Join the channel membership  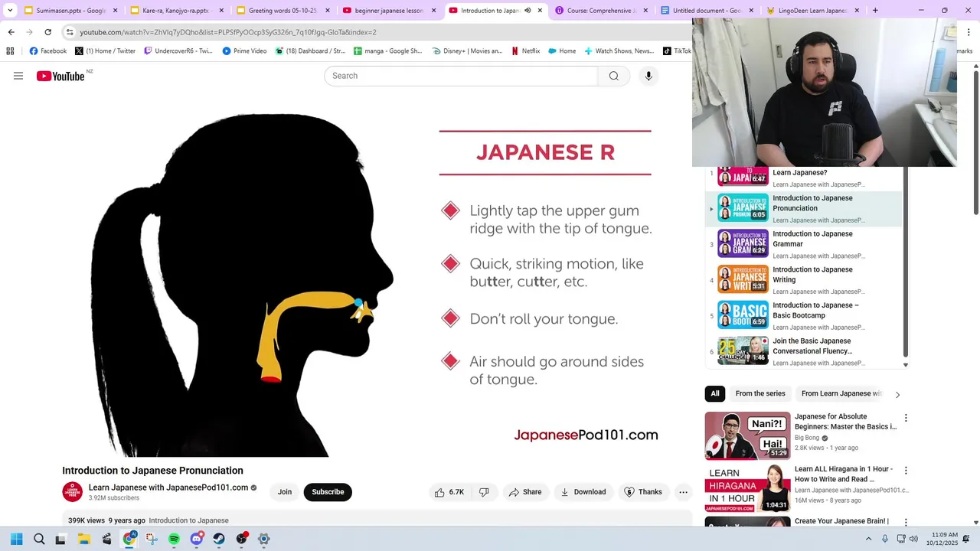click(285, 492)
